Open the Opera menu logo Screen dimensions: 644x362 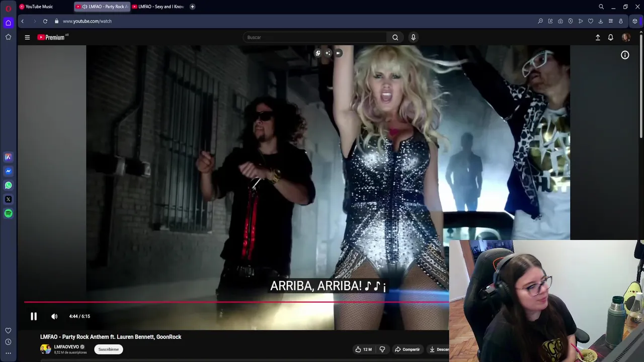(8, 8)
